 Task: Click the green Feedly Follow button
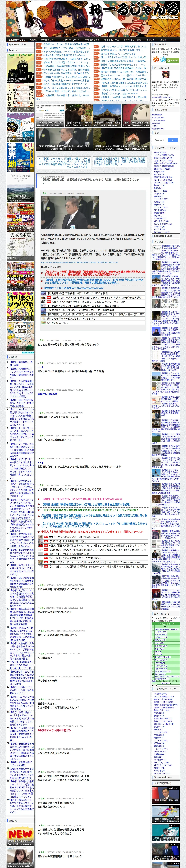[x=173, y=61]
